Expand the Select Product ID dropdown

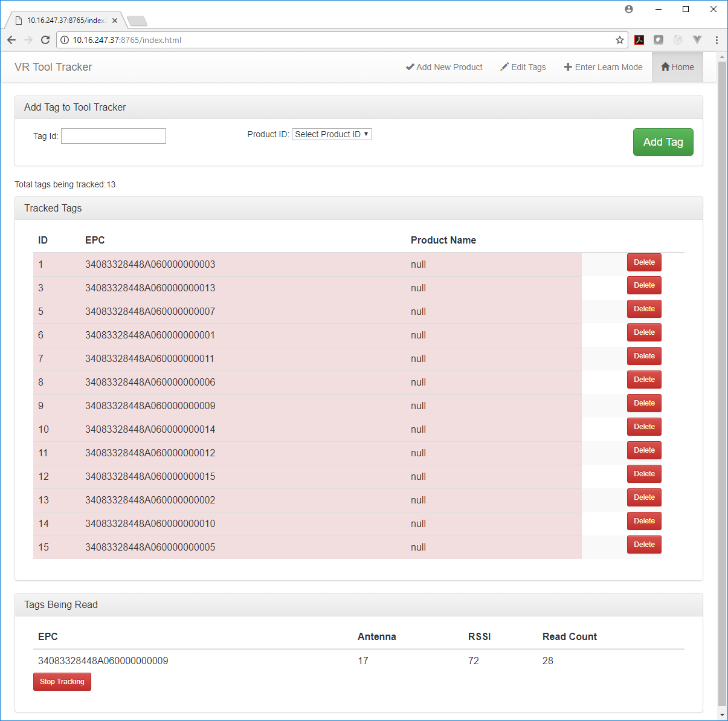coord(332,134)
